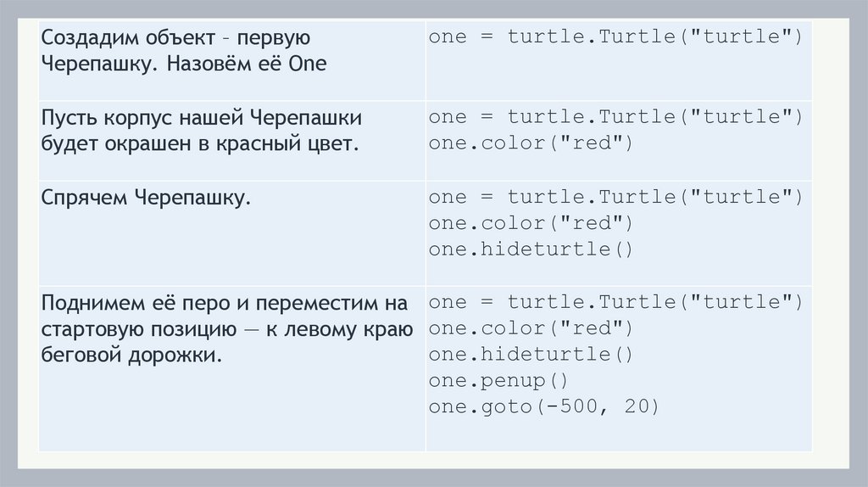Click the text 'Создадим объект – первую Черепашку'
The width and height of the screenshot is (868, 487).
(176, 38)
